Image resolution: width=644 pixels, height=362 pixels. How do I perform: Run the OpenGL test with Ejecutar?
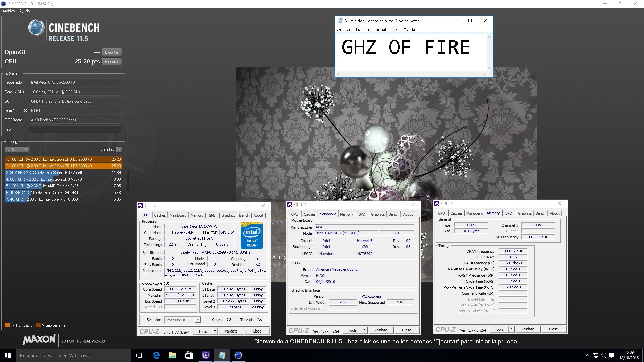(112, 52)
